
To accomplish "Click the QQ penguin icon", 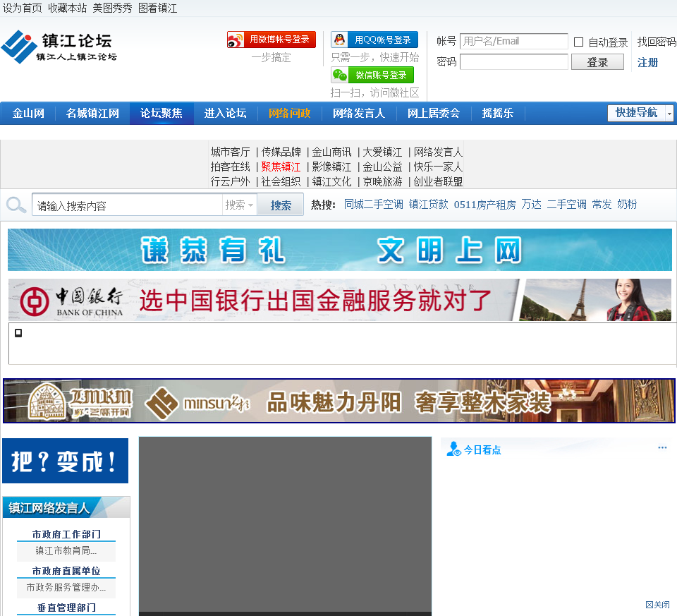I will [340, 40].
